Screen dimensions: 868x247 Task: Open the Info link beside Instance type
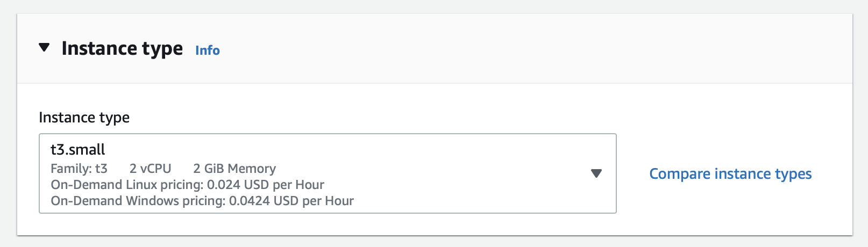pos(207,50)
